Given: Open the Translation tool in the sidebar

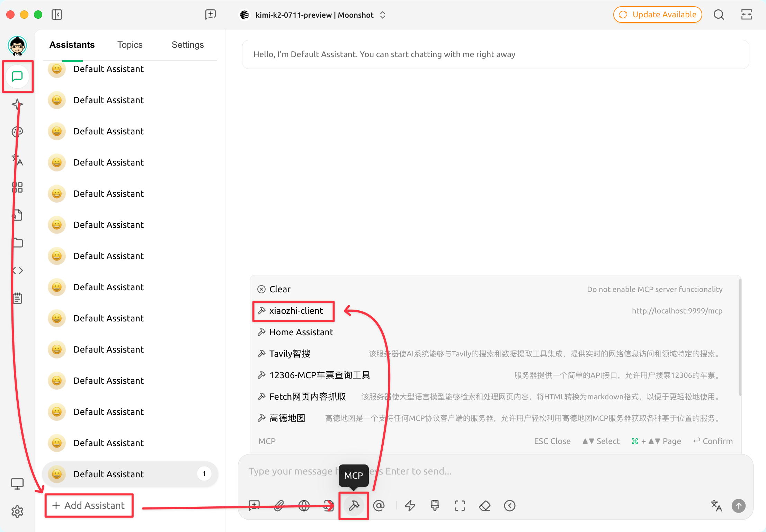Looking at the screenshot, I should pos(17,160).
